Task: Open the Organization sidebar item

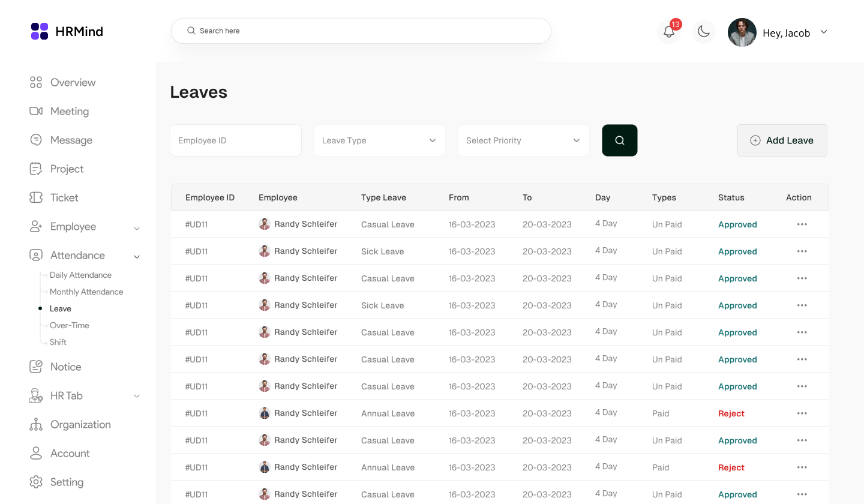Action: click(x=80, y=425)
